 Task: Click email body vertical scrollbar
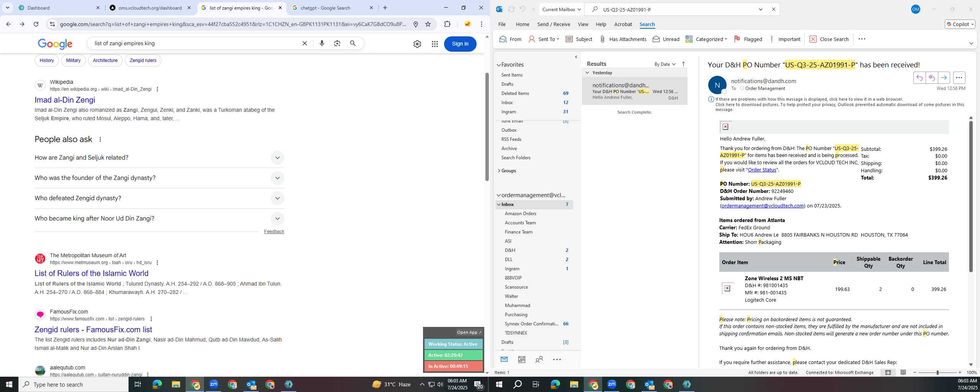971,197
